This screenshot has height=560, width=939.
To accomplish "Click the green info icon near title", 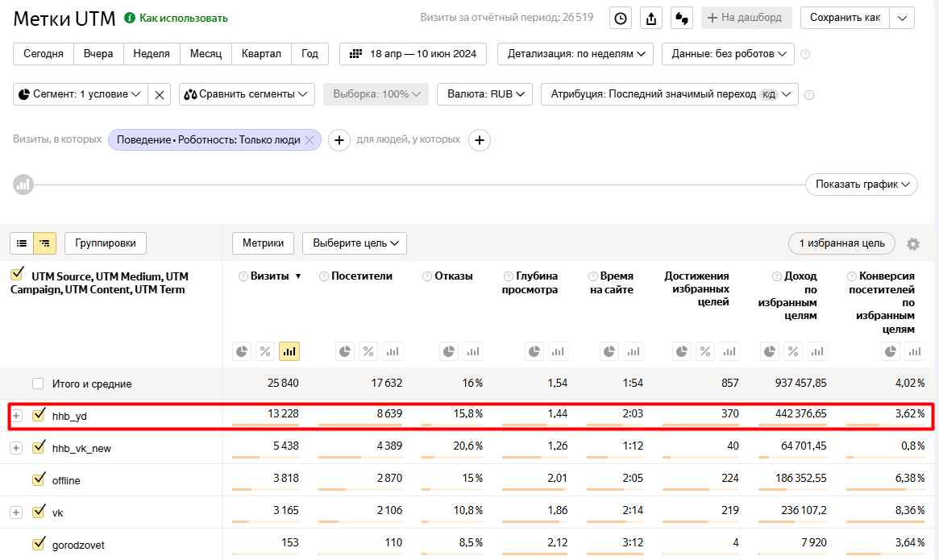I will pyautogui.click(x=129, y=18).
